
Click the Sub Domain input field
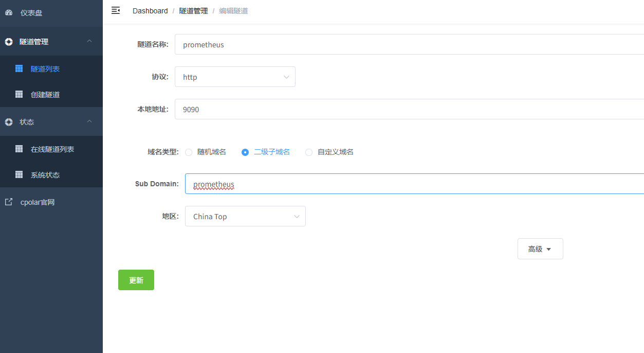pos(411,184)
